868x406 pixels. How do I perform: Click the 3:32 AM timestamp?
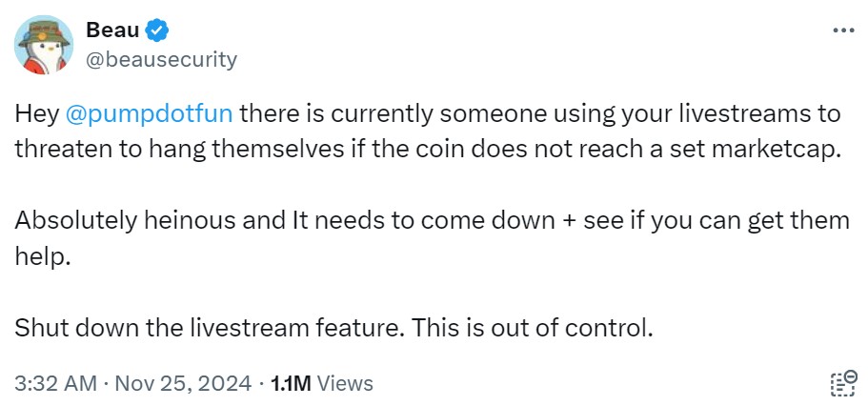pyautogui.click(x=55, y=383)
